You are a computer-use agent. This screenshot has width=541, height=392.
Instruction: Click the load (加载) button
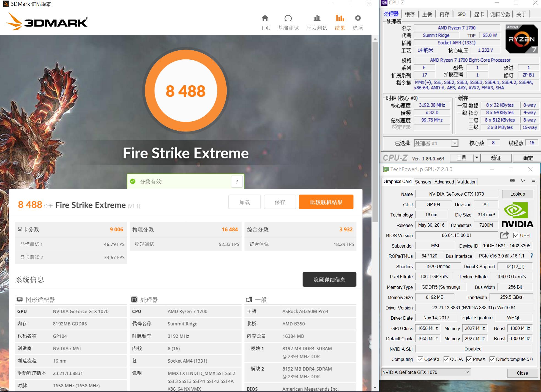coord(244,202)
